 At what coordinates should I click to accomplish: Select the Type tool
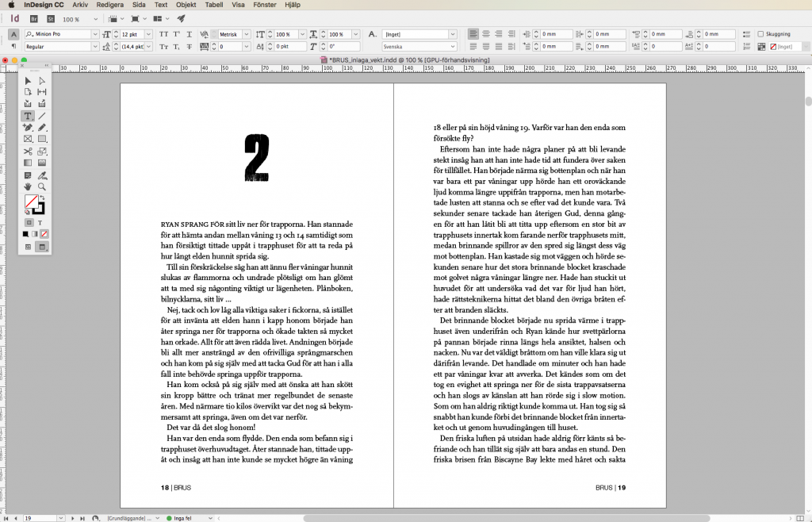tap(28, 116)
